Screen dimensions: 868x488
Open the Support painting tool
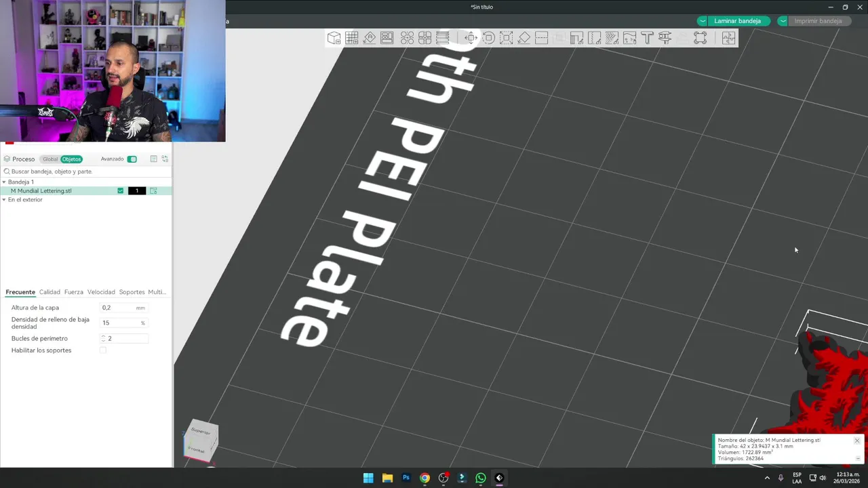(x=576, y=39)
